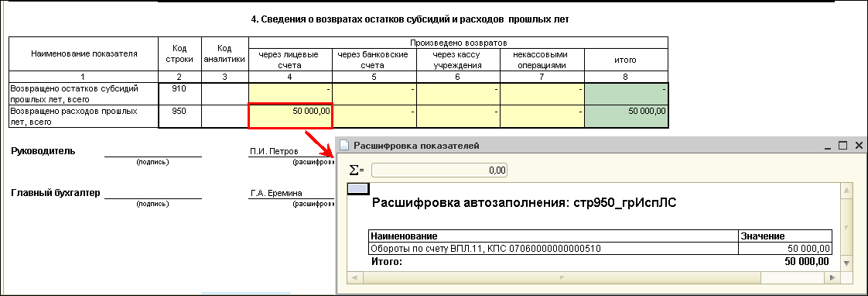868x296 pixels.
Task: Click the Код строки column header
Action: [179, 53]
